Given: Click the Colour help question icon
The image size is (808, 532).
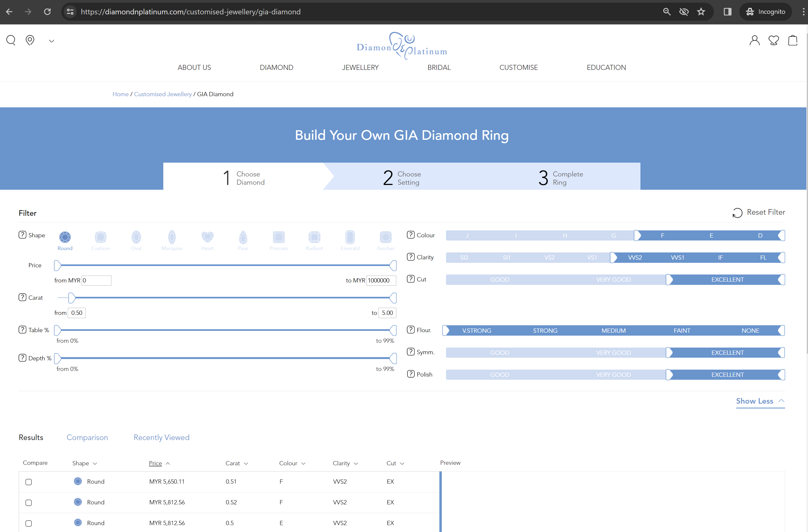Looking at the screenshot, I should pos(411,235).
